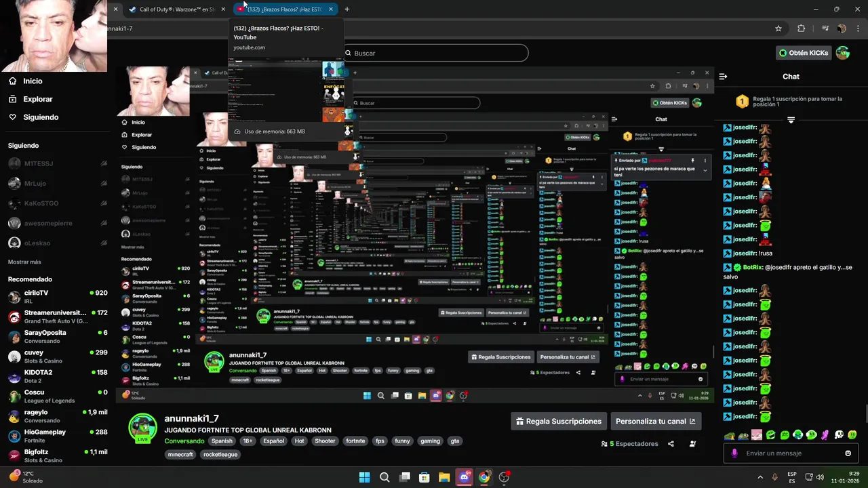Open Task View from the taskbar

click(405, 477)
